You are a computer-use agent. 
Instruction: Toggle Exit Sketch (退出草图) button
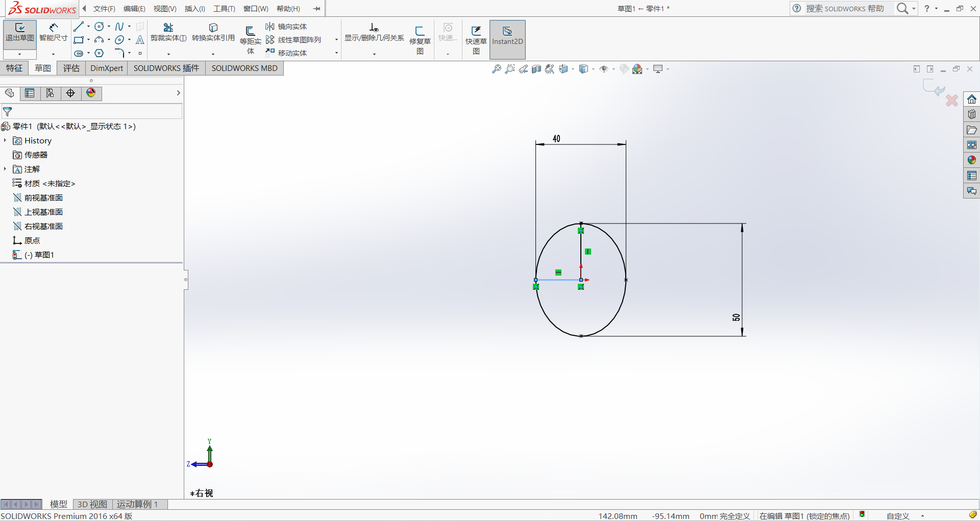tap(20, 33)
